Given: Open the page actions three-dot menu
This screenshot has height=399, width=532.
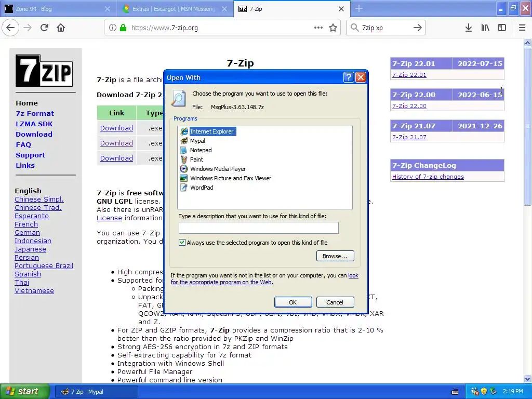Looking at the screenshot, I should click(318, 28).
